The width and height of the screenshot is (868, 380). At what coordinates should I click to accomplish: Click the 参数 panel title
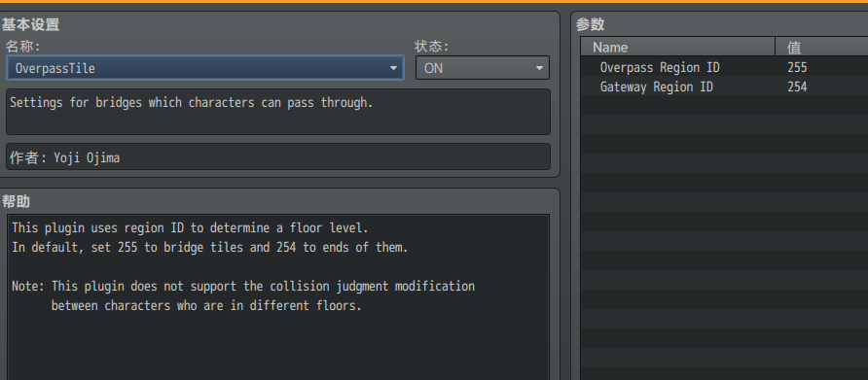(x=590, y=24)
